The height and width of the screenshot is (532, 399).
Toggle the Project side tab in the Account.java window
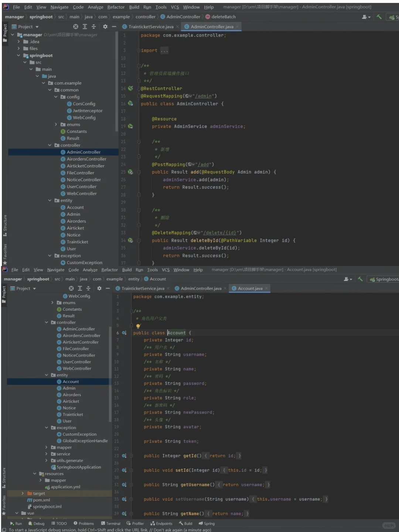(4, 294)
